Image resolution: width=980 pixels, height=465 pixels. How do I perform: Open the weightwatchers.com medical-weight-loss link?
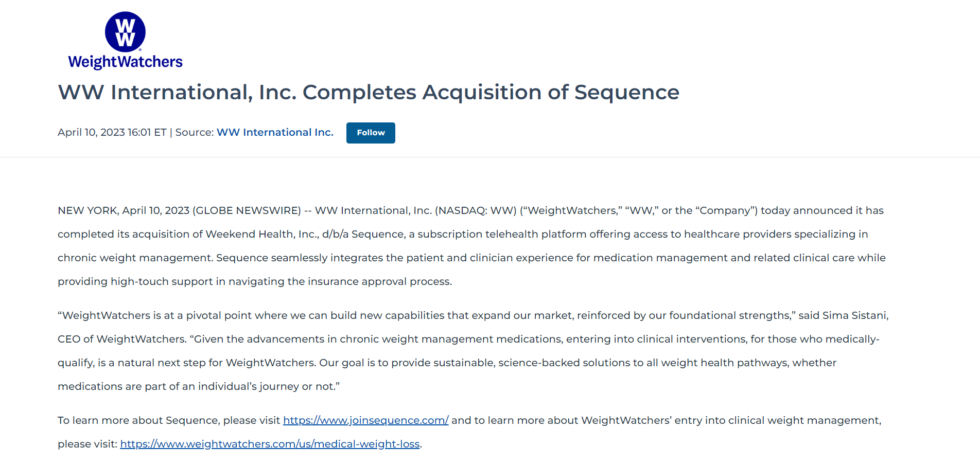270,444
